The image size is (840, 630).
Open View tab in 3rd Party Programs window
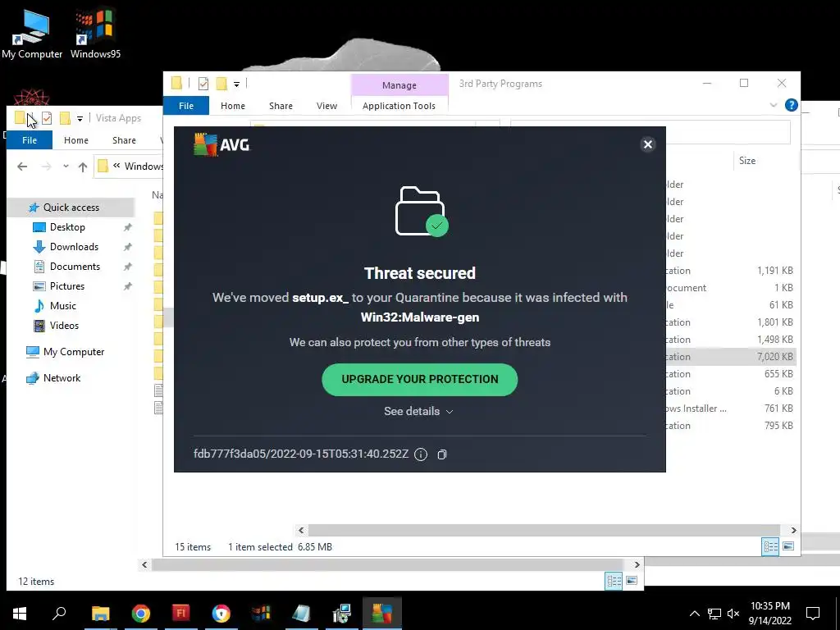[x=326, y=106]
